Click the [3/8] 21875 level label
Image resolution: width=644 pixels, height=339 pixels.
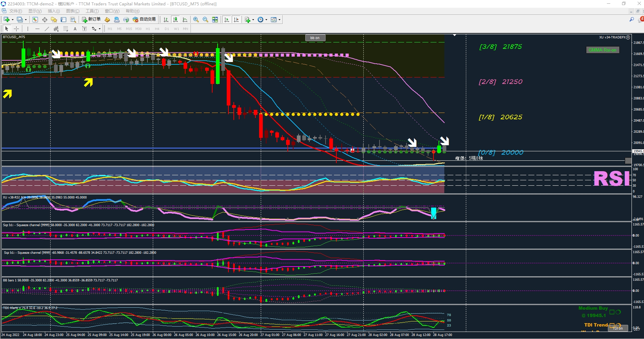click(x=501, y=47)
